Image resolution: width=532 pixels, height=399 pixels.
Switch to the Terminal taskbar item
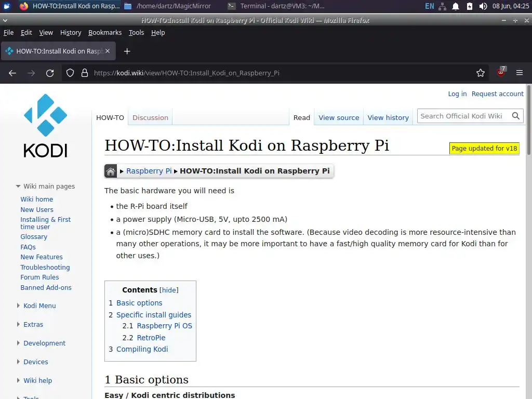coord(276,6)
